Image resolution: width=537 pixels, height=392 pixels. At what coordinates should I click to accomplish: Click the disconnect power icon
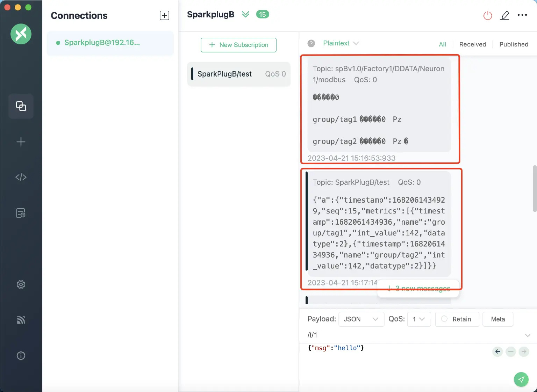pos(487,15)
